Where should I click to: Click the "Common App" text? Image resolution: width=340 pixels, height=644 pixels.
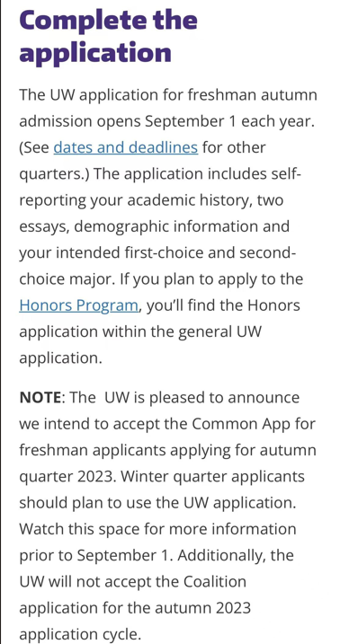[239, 423]
